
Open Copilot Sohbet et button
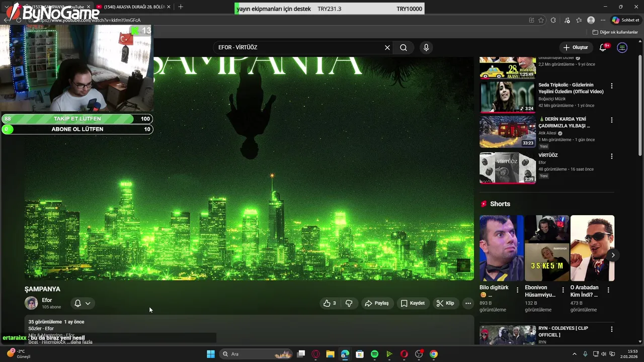coord(625,20)
